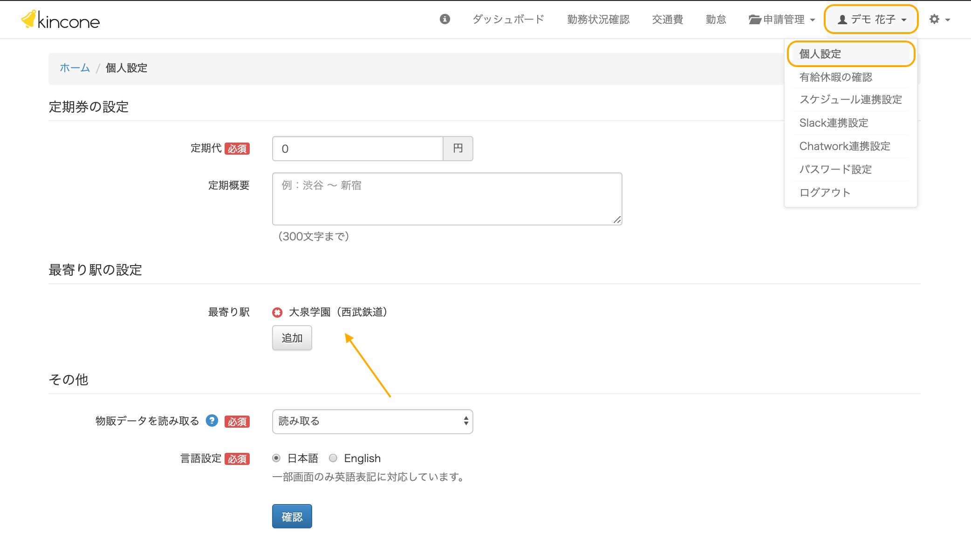The height and width of the screenshot is (560, 971).
Task: Click the 申請管理 folder icon
Action: pos(755,20)
